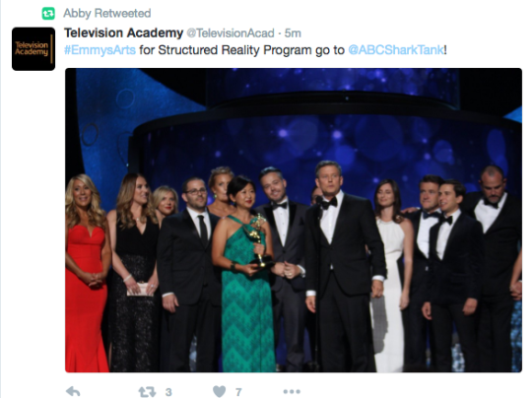Open the tweet via the 5m timestamp
532x398 pixels.
tap(293, 33)
